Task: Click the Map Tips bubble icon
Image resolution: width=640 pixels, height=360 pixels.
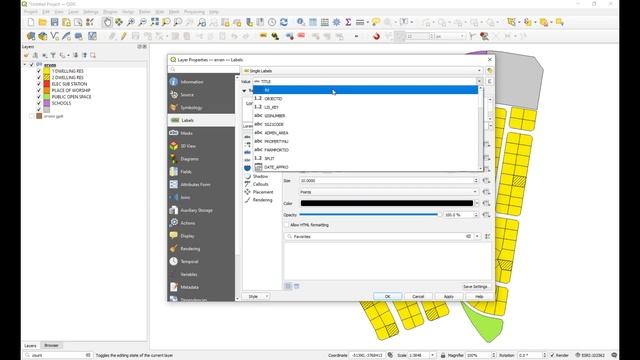Action: [x=376, y=22]
